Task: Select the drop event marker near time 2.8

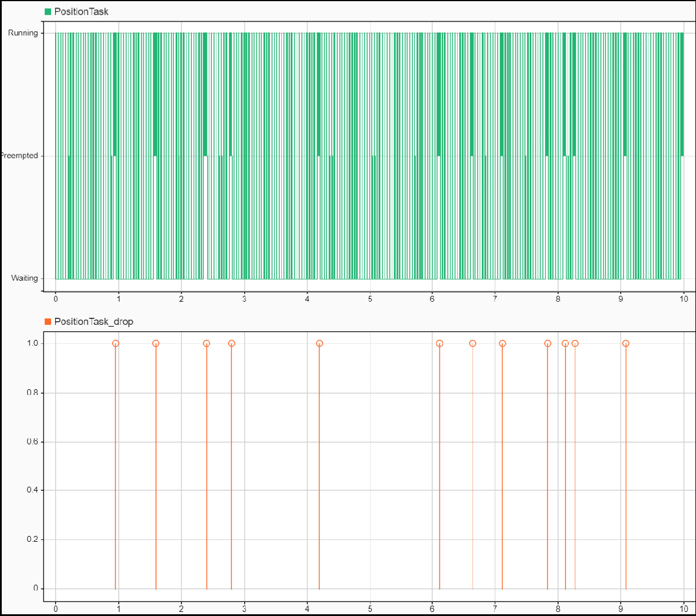Action: (x=230, y=343)
